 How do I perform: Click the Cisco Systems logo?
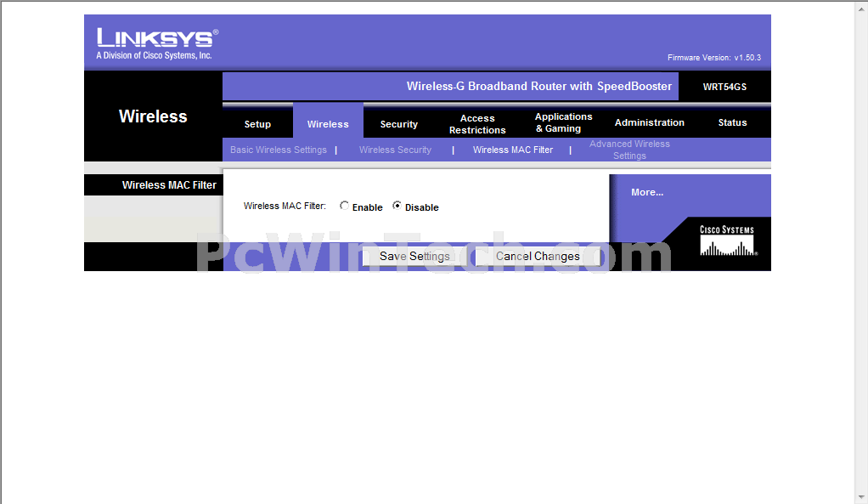click(x=727, y=241)
